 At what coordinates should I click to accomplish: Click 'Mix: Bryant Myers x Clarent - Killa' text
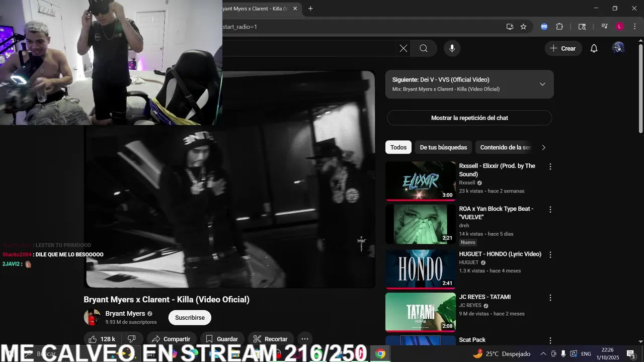click(x=446, y=89)
